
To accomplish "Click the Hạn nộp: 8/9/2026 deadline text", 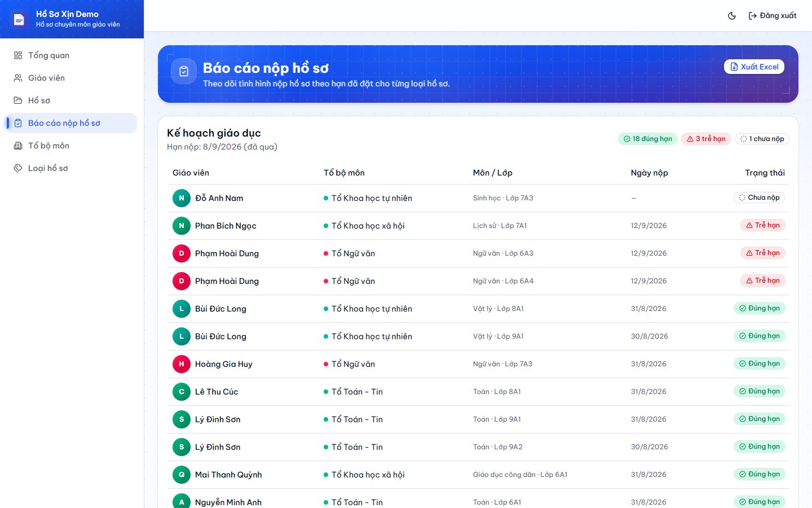I will (222, 147).
